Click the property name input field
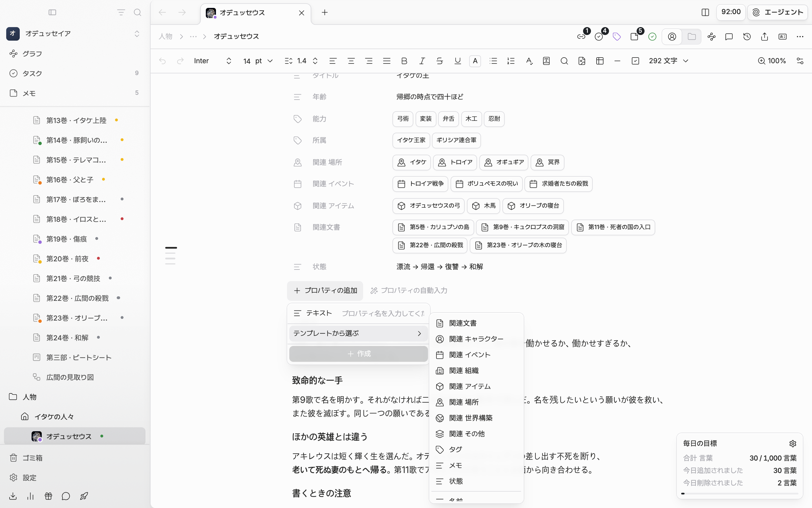The image size is (812, 508). tap(383, 314)
